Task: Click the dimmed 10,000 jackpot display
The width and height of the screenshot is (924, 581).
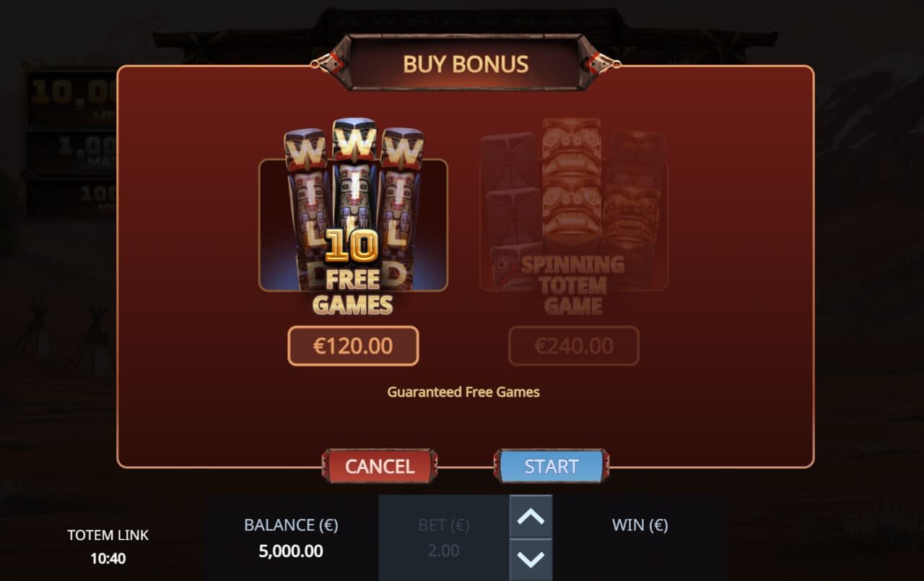Action: coord(72,98)
